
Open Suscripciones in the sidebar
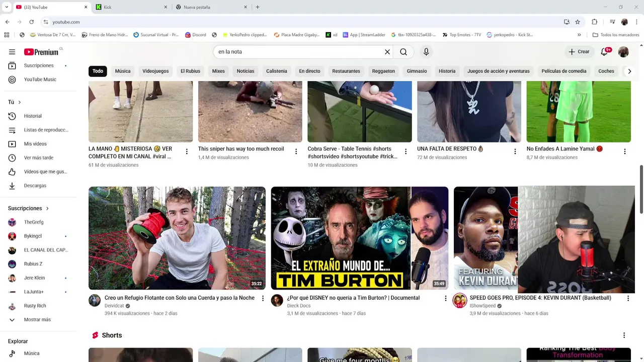pos(38,65)
